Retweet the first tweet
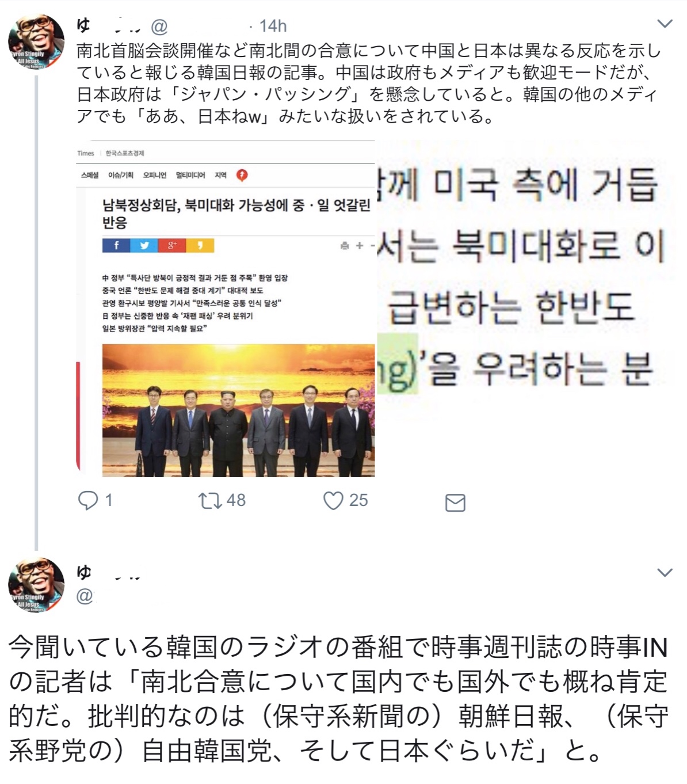 210,501
